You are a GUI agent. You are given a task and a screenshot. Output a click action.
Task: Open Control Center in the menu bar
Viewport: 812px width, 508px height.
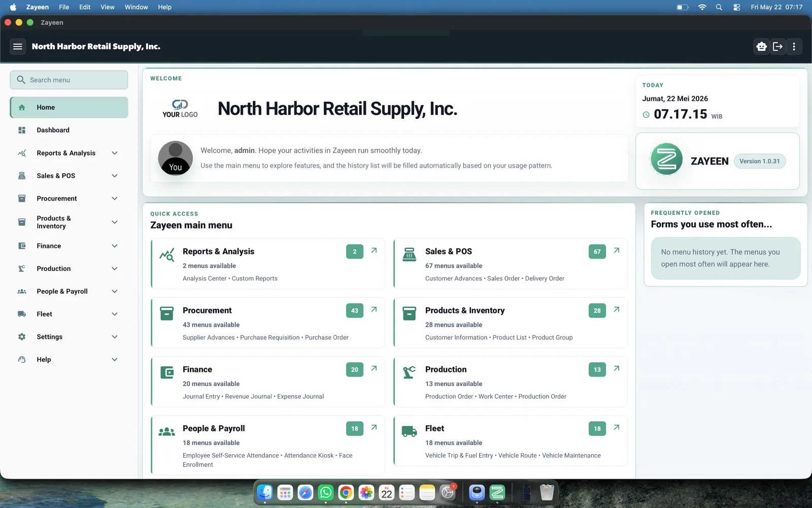736,7
